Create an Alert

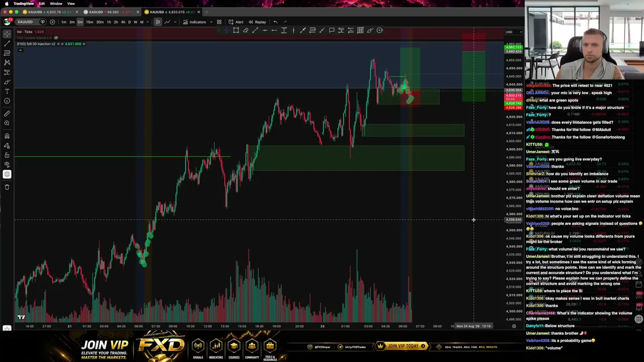tap(236, 22)
